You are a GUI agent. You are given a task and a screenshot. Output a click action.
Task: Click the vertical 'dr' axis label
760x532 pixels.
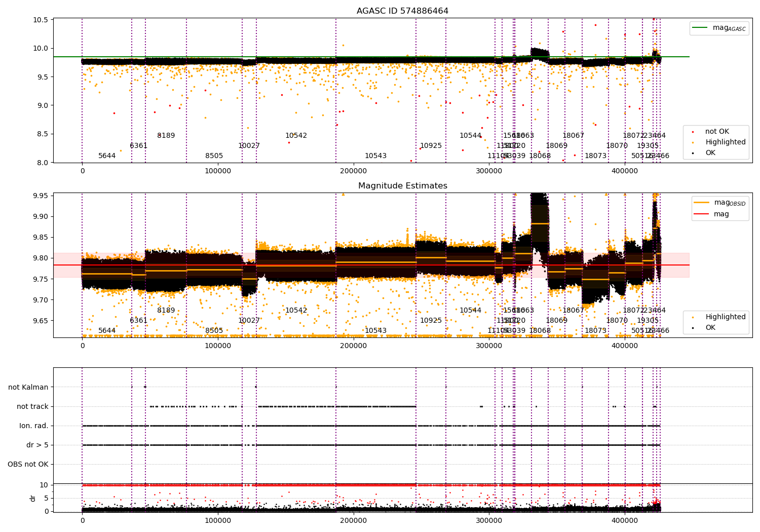tap(33, 498)
